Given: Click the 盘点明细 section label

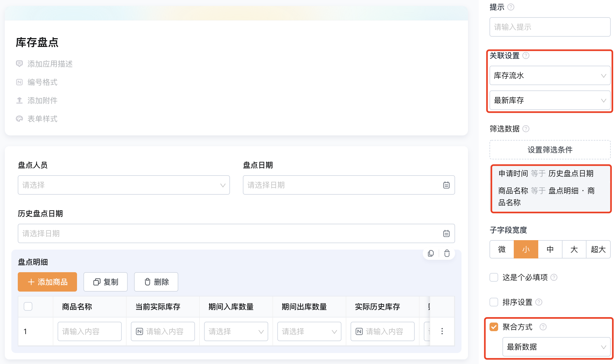Looking at the screenshot, I should pyautogui.click(x=33, y=262).
